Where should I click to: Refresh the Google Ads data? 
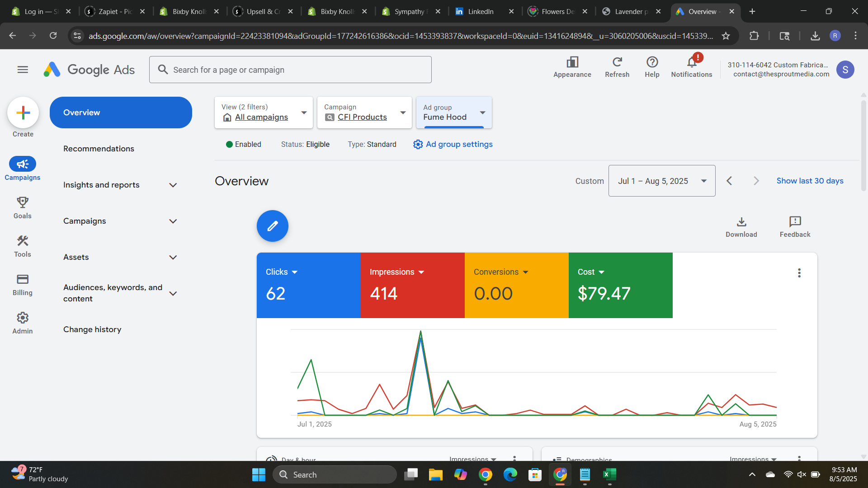pos(617,67)
